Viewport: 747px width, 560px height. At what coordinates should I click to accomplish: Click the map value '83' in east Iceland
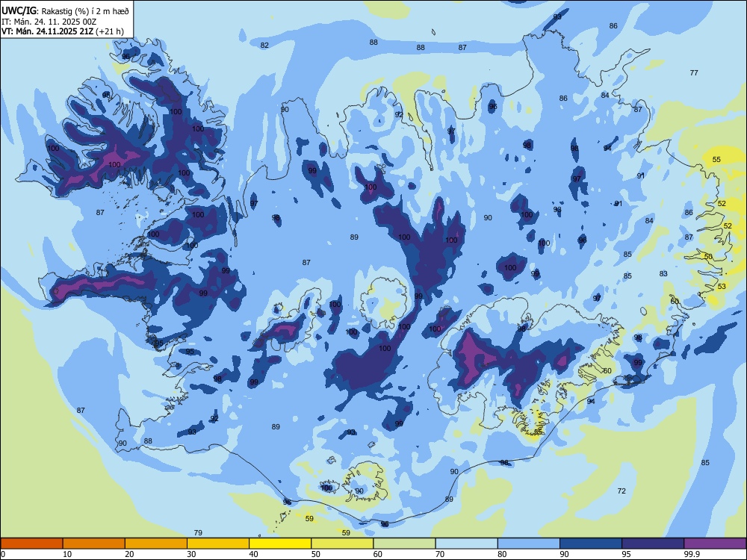coord(663,274)
